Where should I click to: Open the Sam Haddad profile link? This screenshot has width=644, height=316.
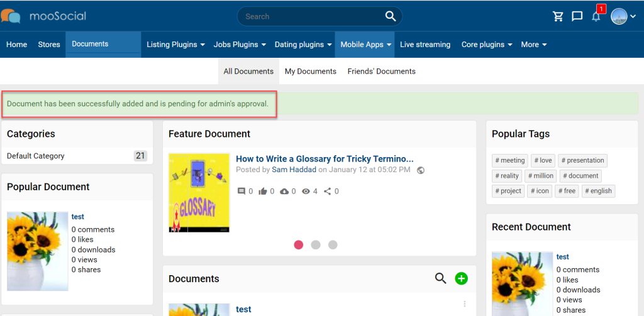[x=294, y=170]
